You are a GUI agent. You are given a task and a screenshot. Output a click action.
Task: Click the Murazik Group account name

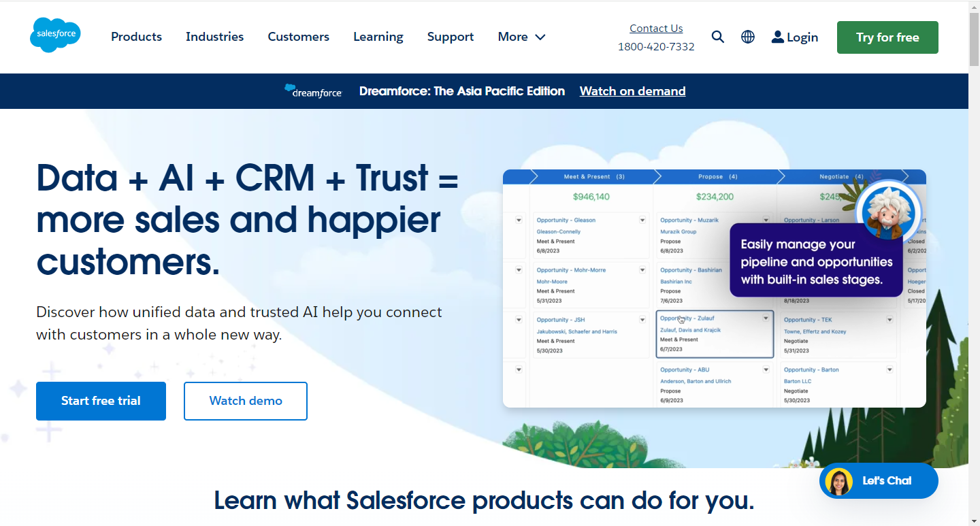679,231
